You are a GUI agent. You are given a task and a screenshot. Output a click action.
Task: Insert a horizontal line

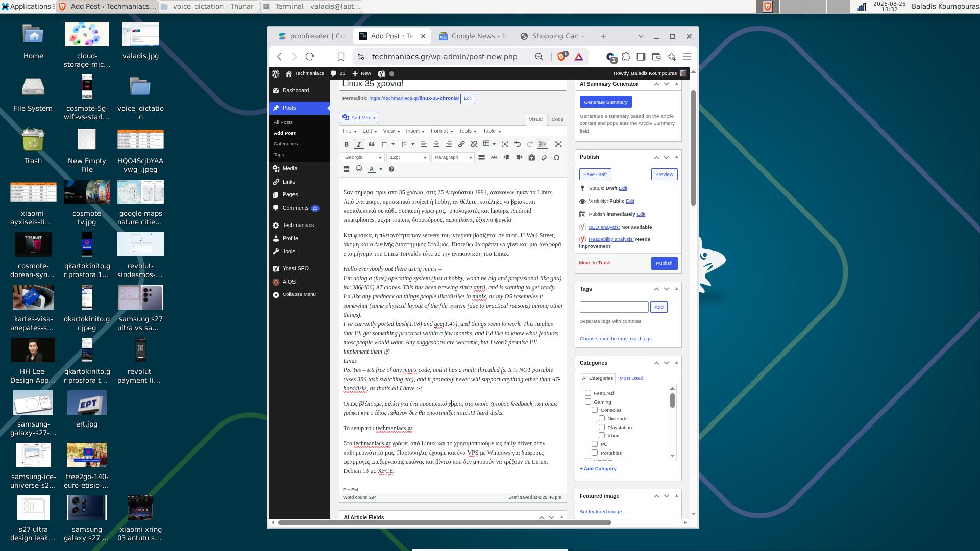[346, 169]
